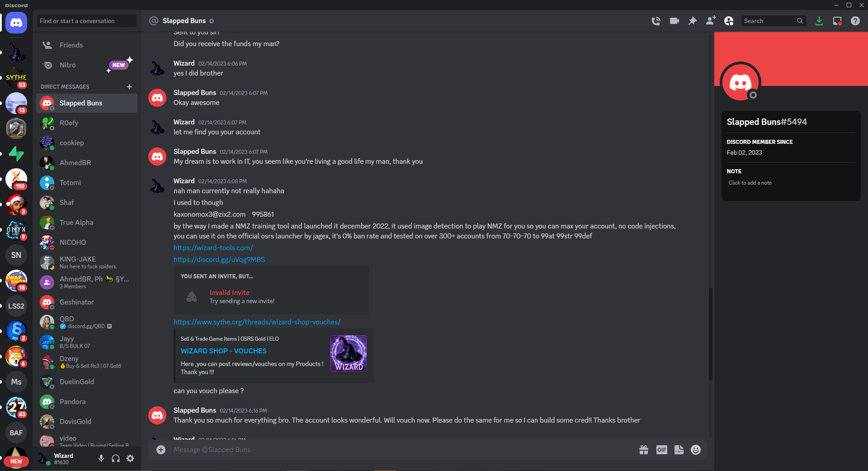Hide the user profile panel
The width and height of the screenshot is (868, 471).
(729, 21)
